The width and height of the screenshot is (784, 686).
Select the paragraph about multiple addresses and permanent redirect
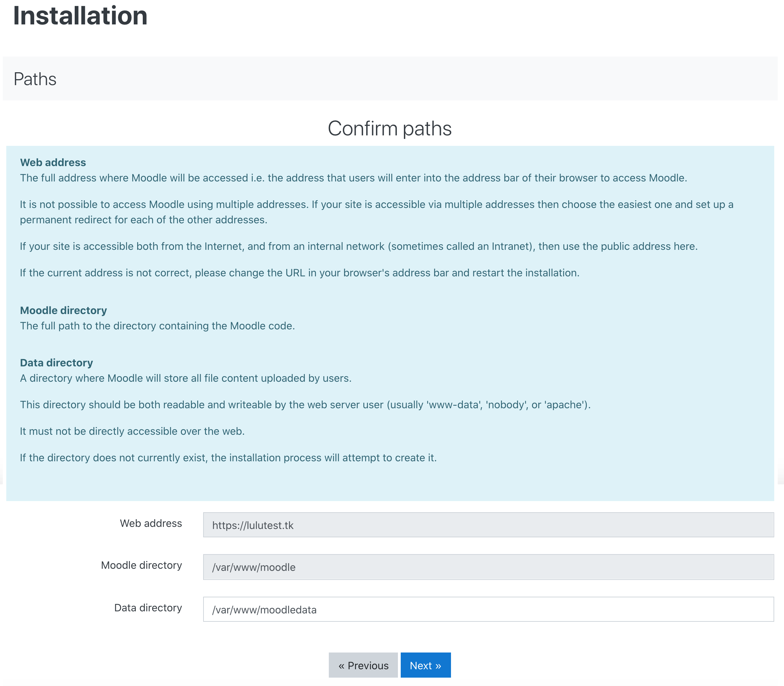point(377,212)
